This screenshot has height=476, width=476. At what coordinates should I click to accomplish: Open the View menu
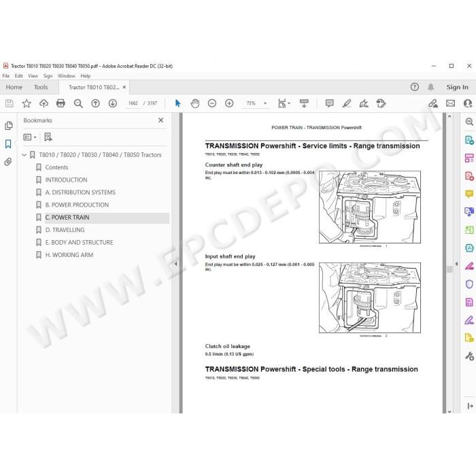tap(33, 76)
